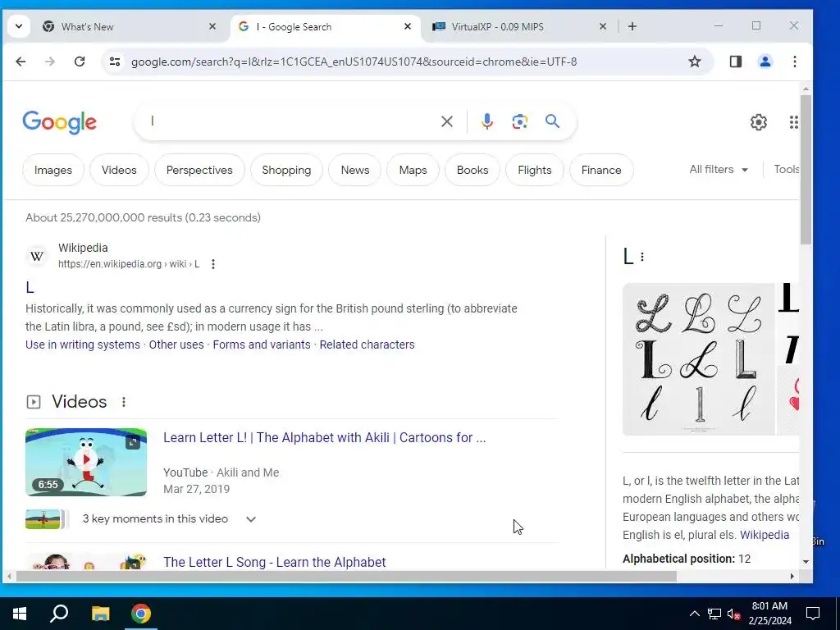The width and height of the screenshot is (840, 630).
Task: Open Other uses sitelink
Action: (x=176, y=345)
